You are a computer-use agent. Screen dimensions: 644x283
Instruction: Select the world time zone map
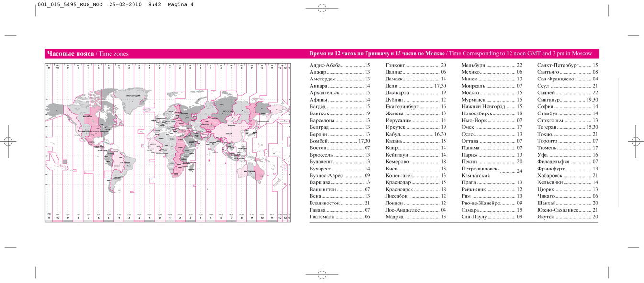point(167,143)
